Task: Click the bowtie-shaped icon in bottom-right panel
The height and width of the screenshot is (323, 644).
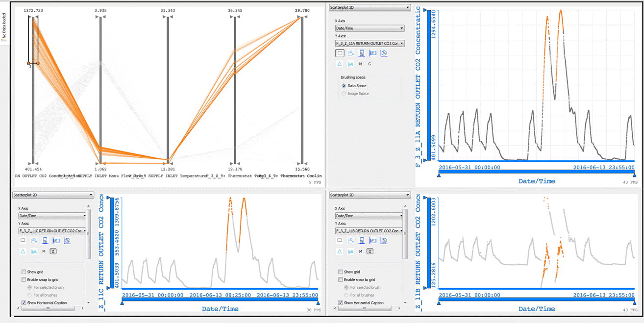Action: [x=351, y=251]
